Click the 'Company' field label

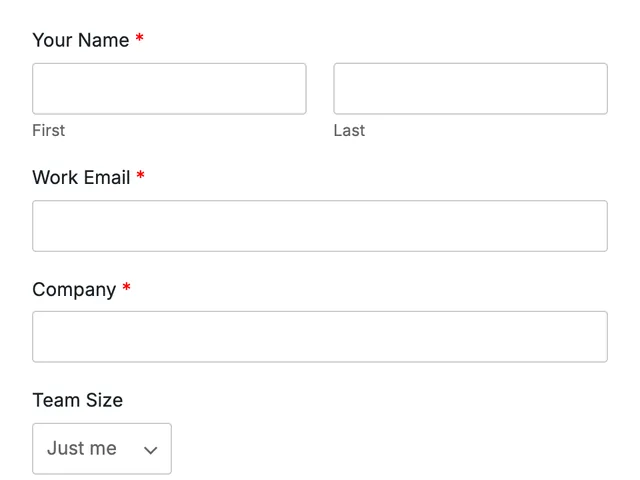tap(74, 290)
